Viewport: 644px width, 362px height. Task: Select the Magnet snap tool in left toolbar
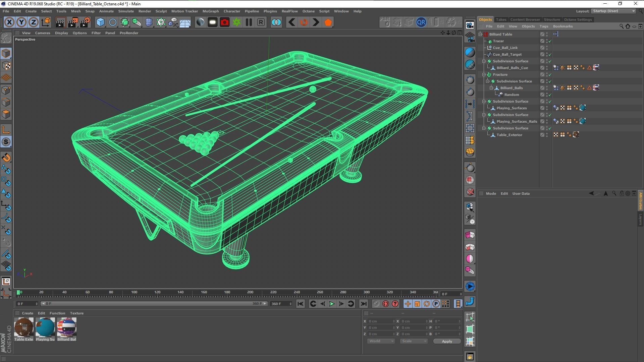click(6, 158)
